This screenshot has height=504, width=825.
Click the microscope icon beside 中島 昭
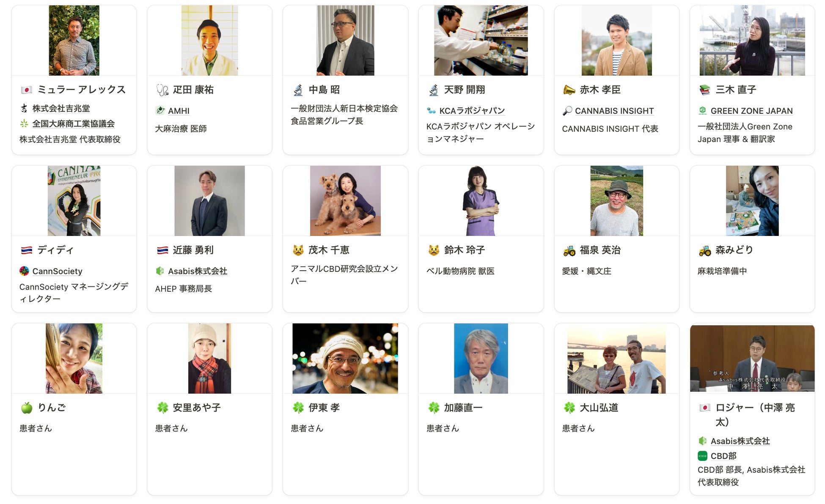tap(298, 90)
